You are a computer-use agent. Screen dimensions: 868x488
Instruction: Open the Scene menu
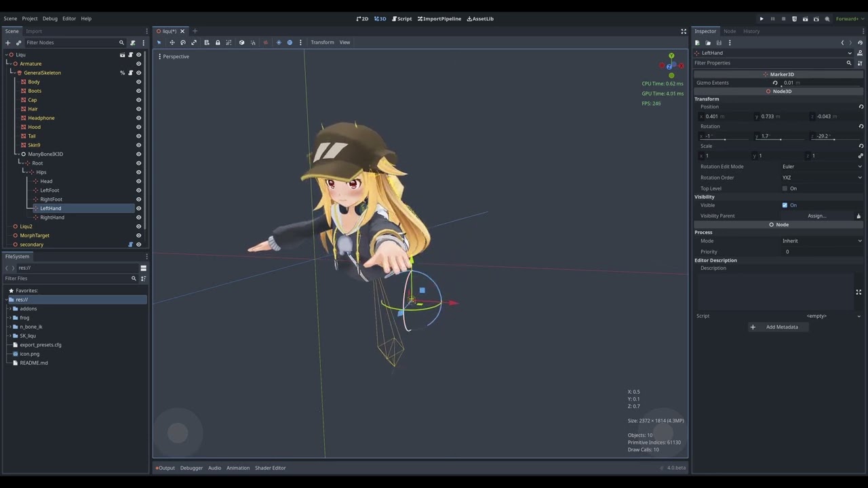pos(10,18)
